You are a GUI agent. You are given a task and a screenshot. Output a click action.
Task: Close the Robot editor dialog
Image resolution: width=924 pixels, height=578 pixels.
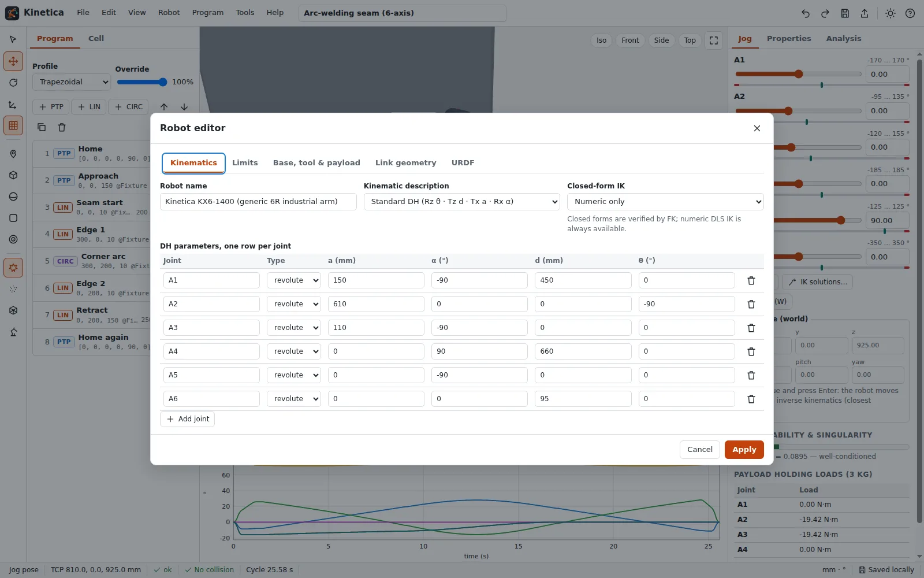click(x=757, y=128)
